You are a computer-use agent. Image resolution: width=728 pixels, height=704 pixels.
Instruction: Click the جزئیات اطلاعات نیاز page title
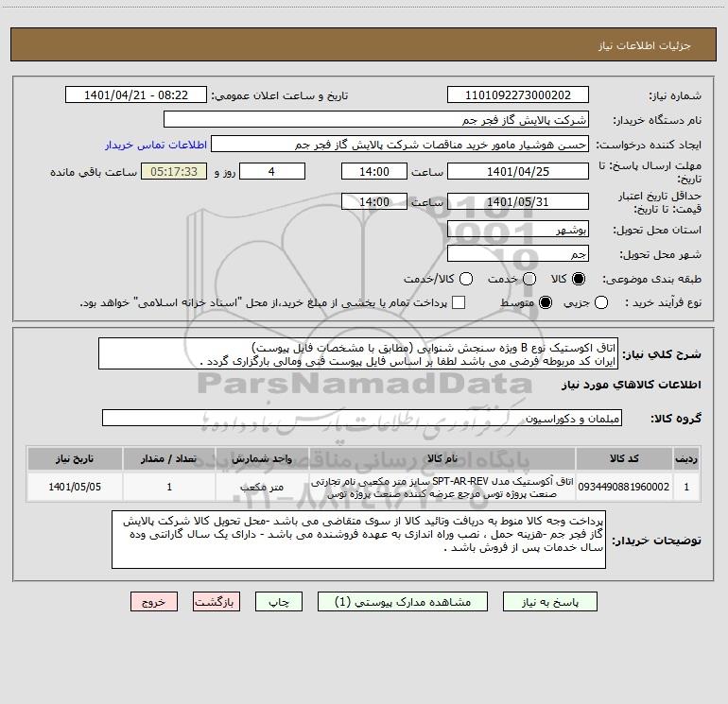coord(645,45)
